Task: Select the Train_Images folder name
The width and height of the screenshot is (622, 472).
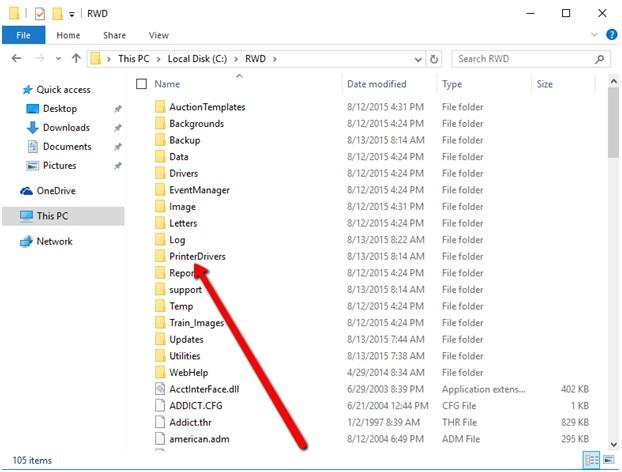Action: pos(197,323)
